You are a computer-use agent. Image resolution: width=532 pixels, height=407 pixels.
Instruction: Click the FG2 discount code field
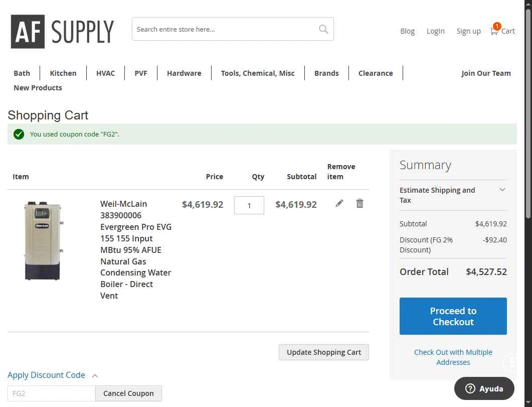click(52, 393)
